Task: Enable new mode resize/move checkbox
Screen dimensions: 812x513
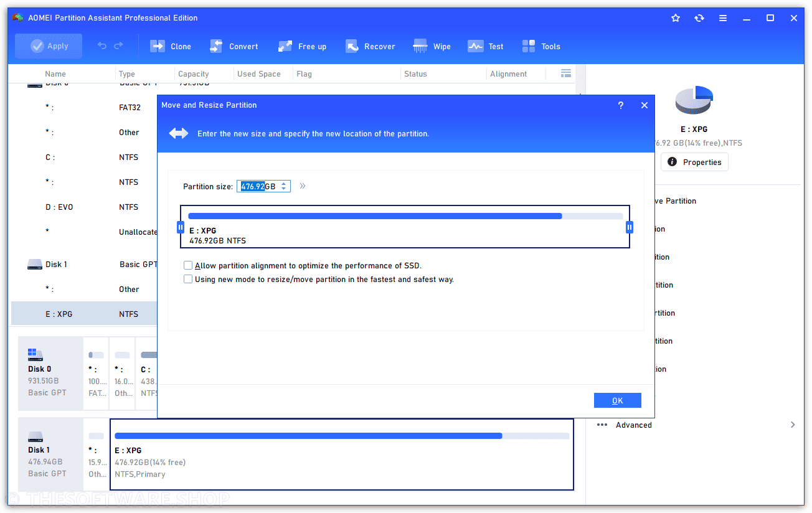Action: click(188, 280)
